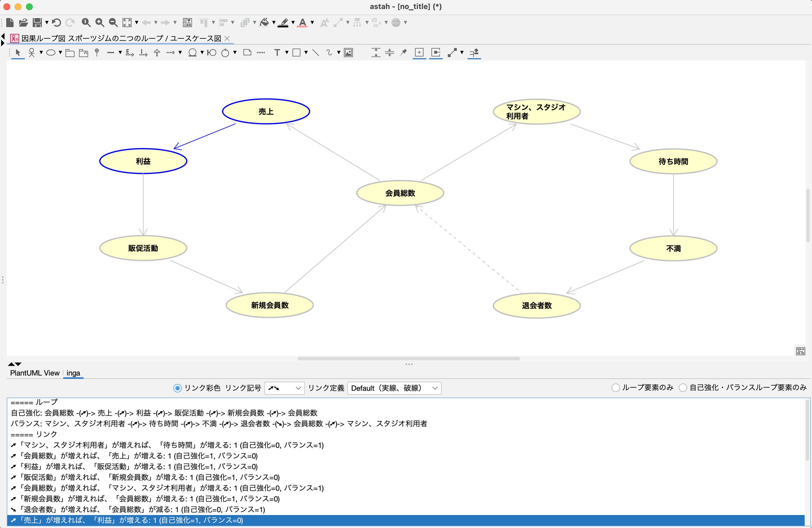This screenshot has width=812, height=528.
Task: Select the Image insert tool
Action: pos(348,53)
